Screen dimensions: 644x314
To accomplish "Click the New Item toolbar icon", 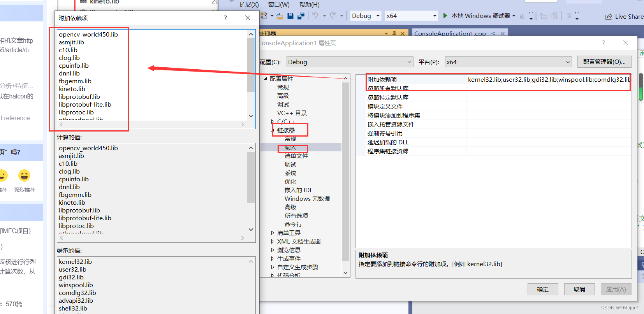I will [264, 16].
